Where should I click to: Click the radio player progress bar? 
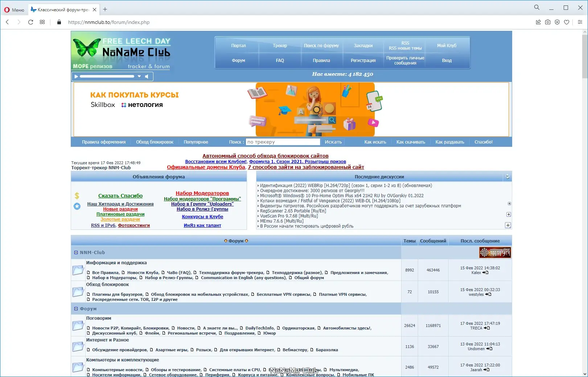tap(107, 76)
